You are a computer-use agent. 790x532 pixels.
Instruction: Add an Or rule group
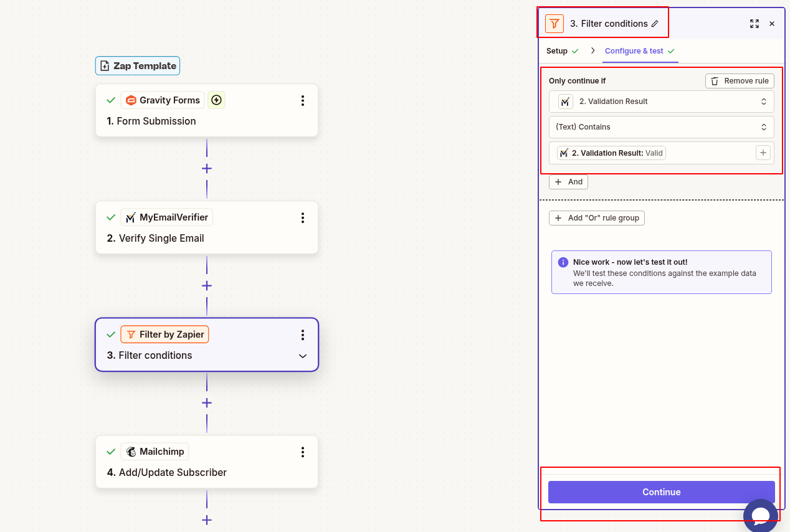tap(596, 218)
